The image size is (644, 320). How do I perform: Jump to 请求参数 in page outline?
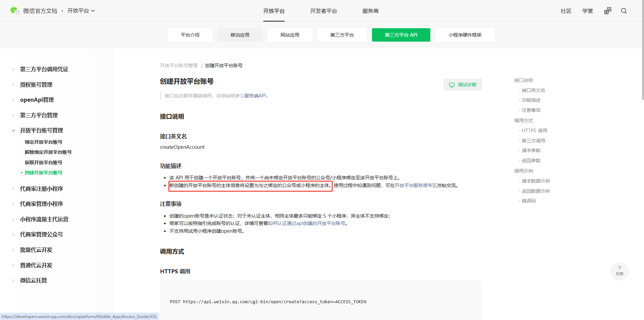[x=531, y=150]
